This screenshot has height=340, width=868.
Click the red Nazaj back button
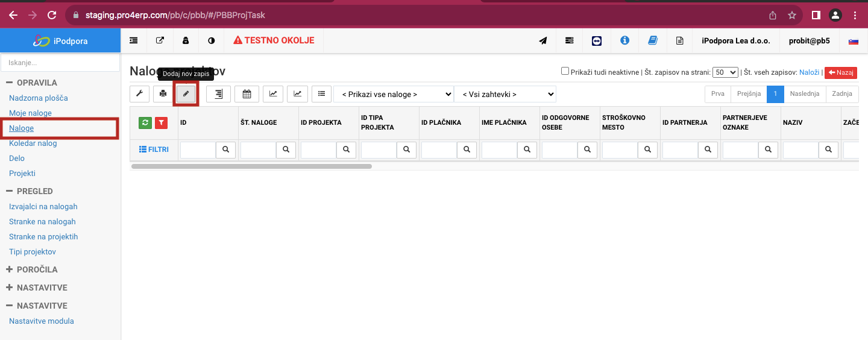(x=840, y=72)
